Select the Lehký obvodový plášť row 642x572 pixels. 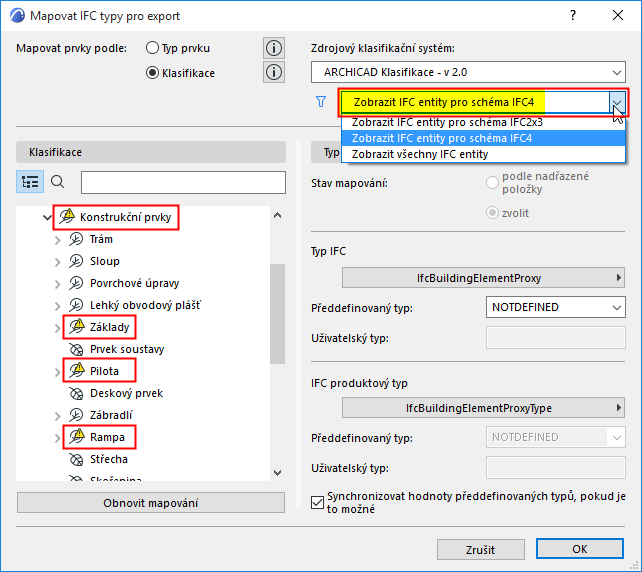pos(145,305)
